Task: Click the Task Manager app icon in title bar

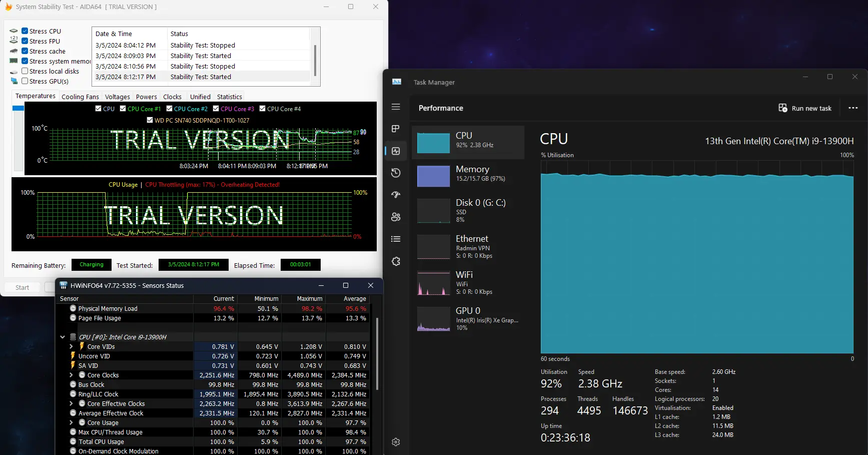Action: click(397, 82)
